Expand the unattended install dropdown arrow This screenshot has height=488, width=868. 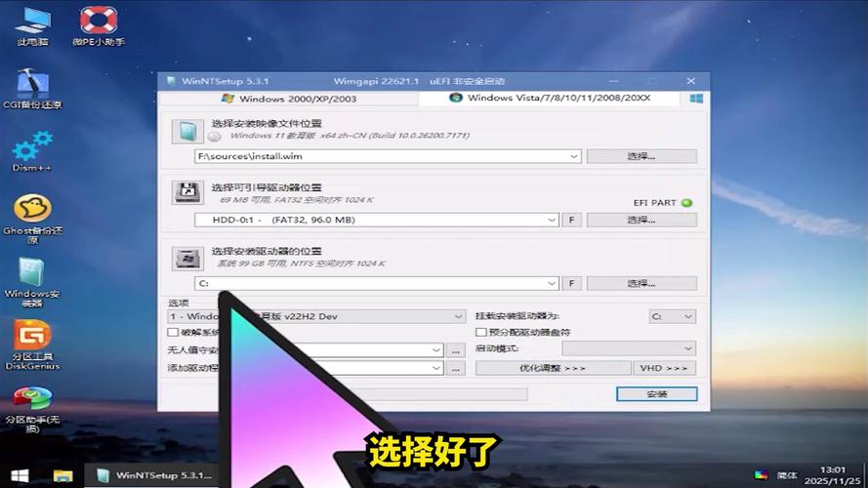(x=436, y=350)
